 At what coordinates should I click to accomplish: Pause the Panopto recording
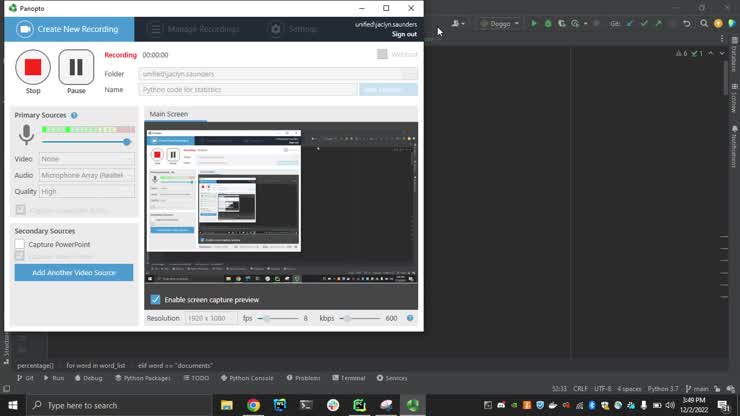[x=76, y=67]
